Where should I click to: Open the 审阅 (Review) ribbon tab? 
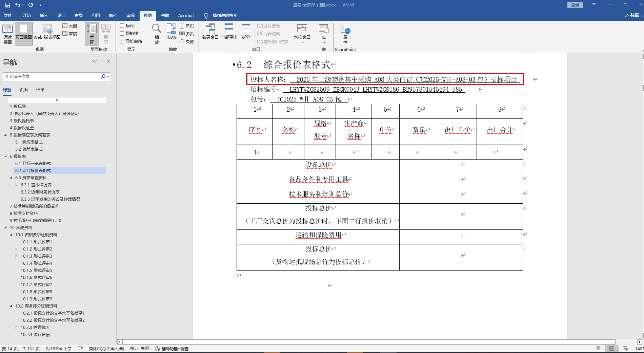[x=130, y=16]
